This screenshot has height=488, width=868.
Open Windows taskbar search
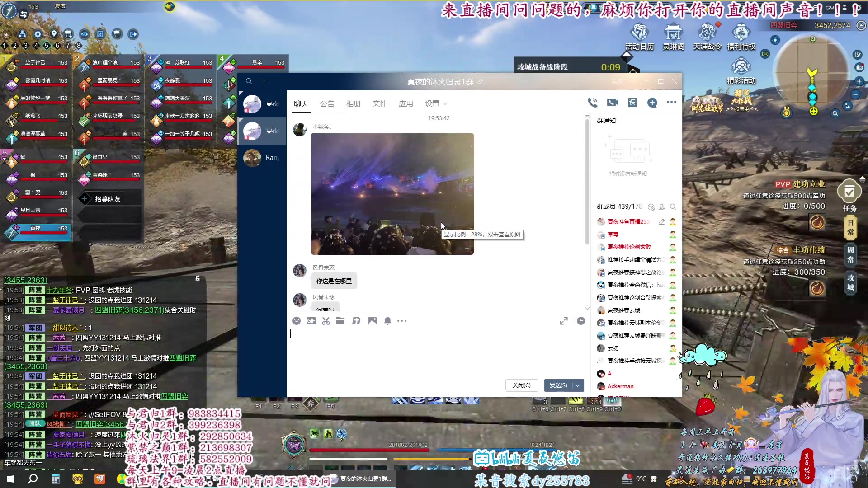[33, 479]
